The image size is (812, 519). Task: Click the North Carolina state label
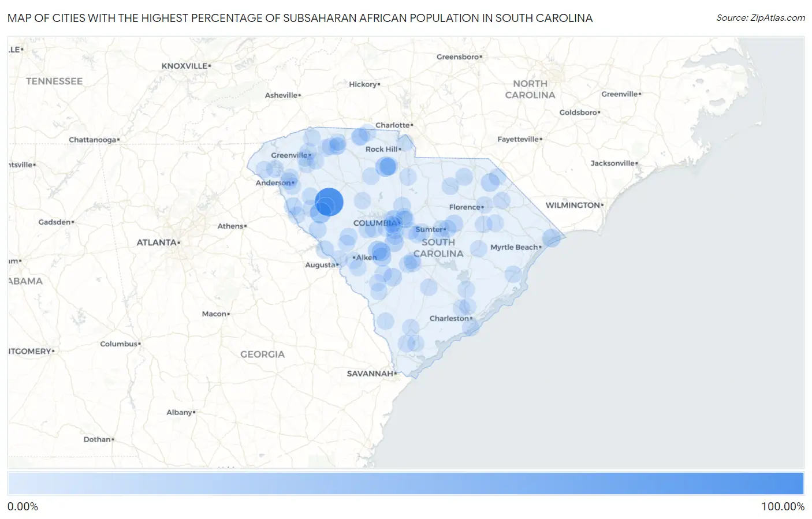530,89
